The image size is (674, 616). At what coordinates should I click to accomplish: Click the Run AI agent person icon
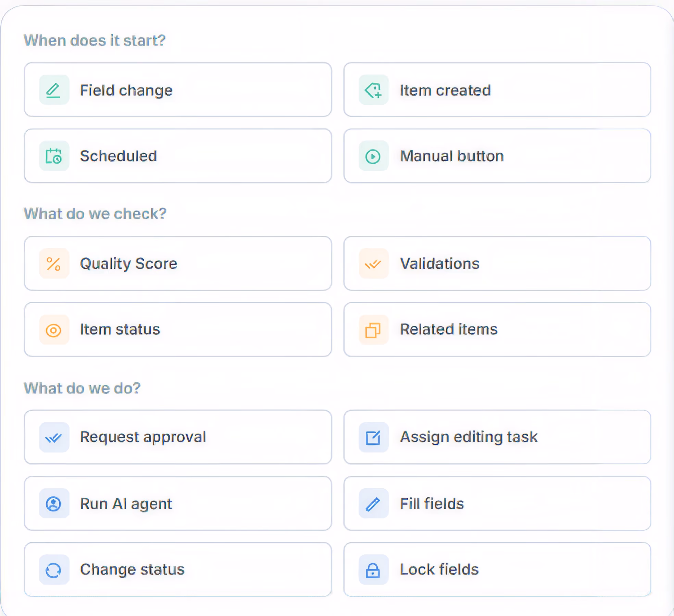(x=54, y=503)
